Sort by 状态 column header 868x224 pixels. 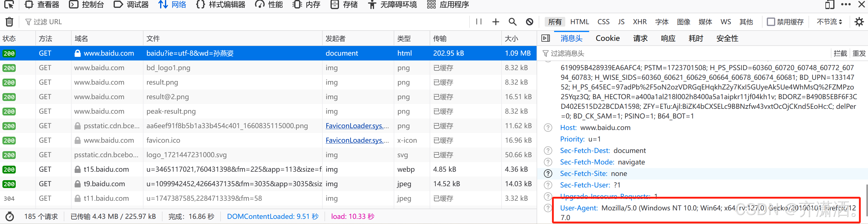click(18, 38)
